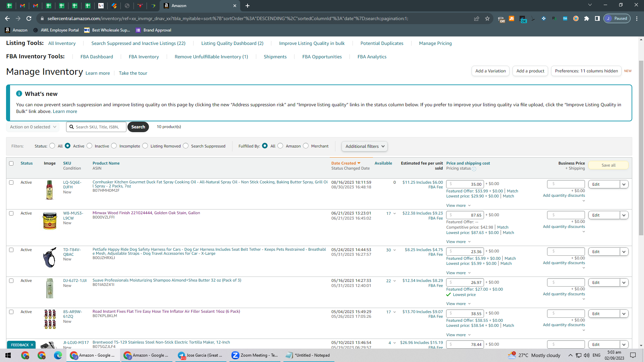Expand View more for PetSafe harness pricing

(459, 273)
